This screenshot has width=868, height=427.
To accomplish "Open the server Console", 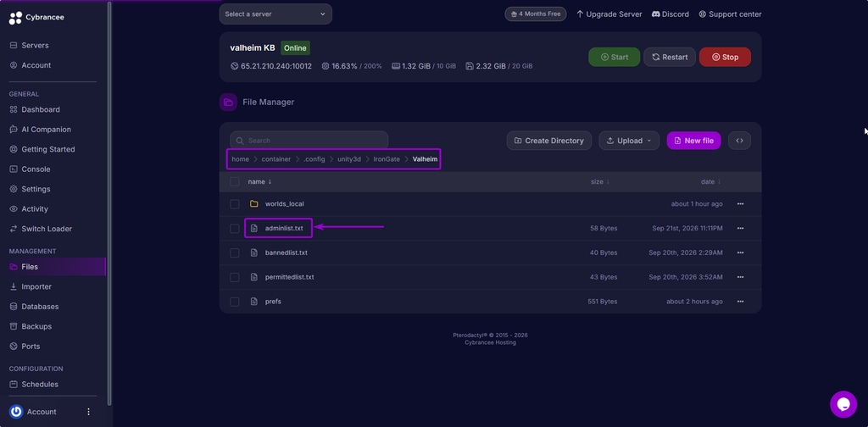I will click(36, 169).
